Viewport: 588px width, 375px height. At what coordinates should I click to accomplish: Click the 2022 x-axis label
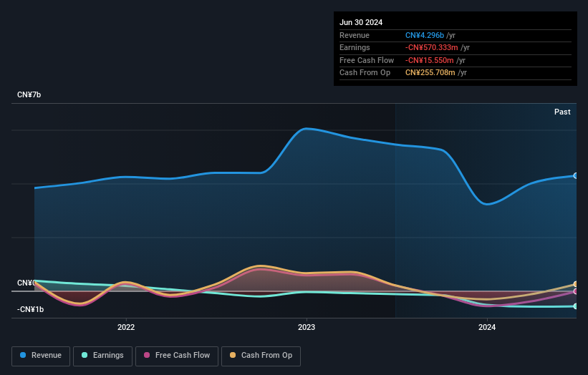tap(126, 327)
